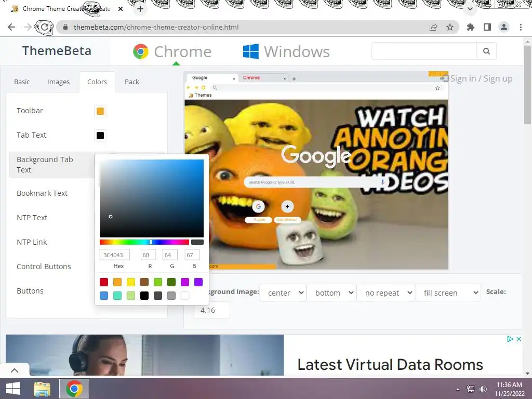Open the Tab Text black color swatch

click(x=100, y=136)
